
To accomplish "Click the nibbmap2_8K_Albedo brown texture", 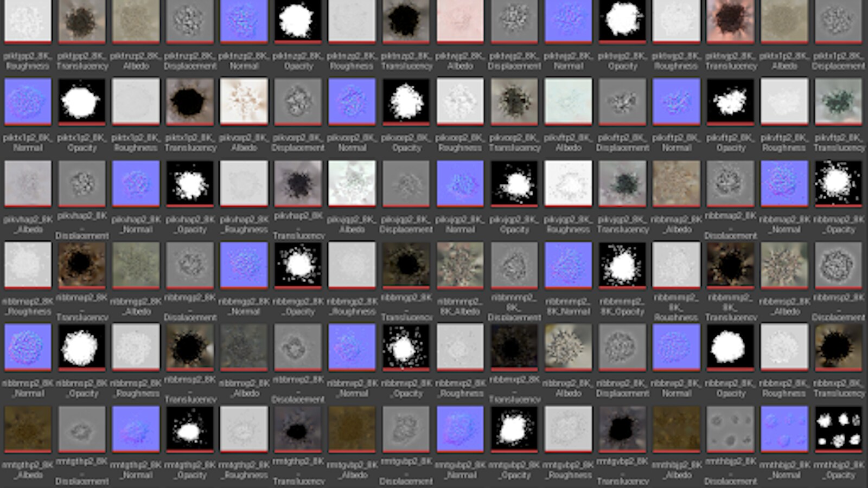I will pos(676,183).
